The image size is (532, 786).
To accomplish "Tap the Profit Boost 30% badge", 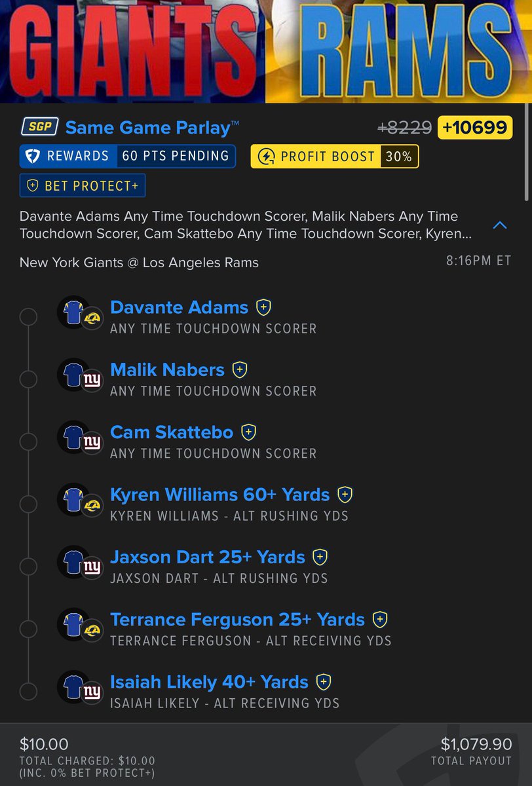I will [334, 157].
